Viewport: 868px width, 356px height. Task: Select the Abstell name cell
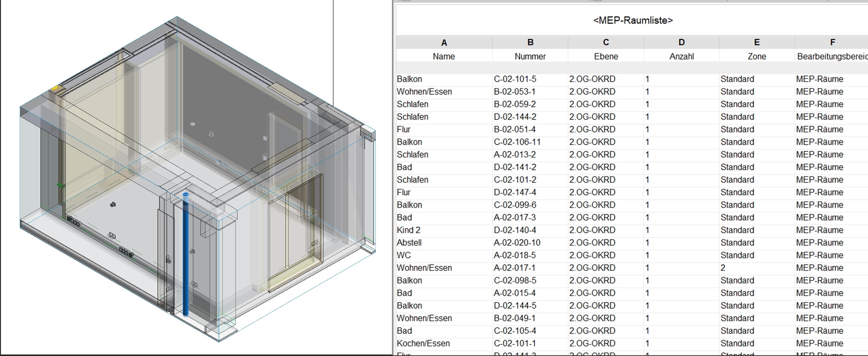pyautogui.click(x=409, y=243)
